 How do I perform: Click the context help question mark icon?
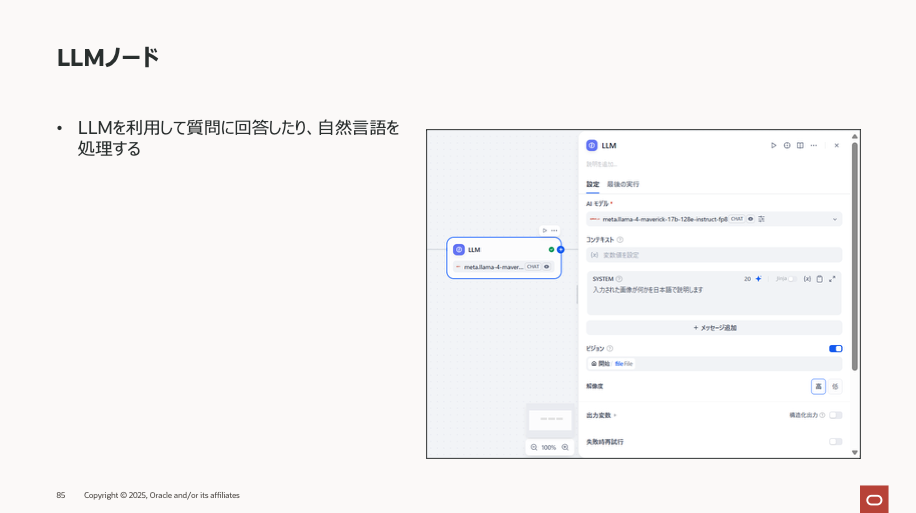[x=620, y=240]
